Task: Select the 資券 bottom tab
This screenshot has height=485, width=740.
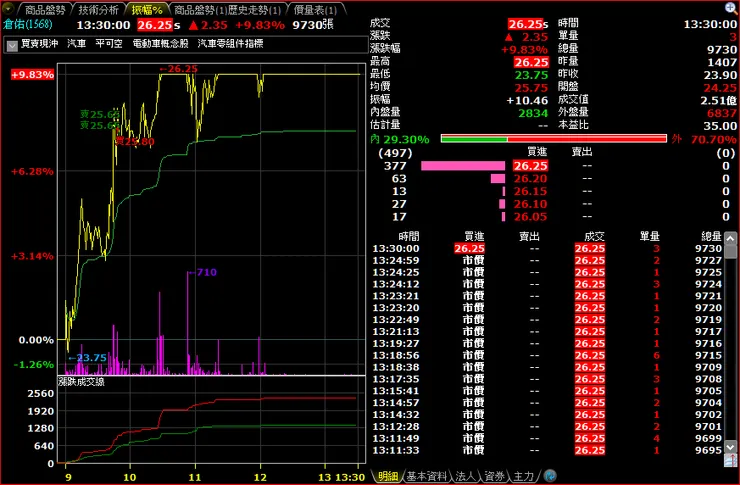Action: click(x=494, y=476)
